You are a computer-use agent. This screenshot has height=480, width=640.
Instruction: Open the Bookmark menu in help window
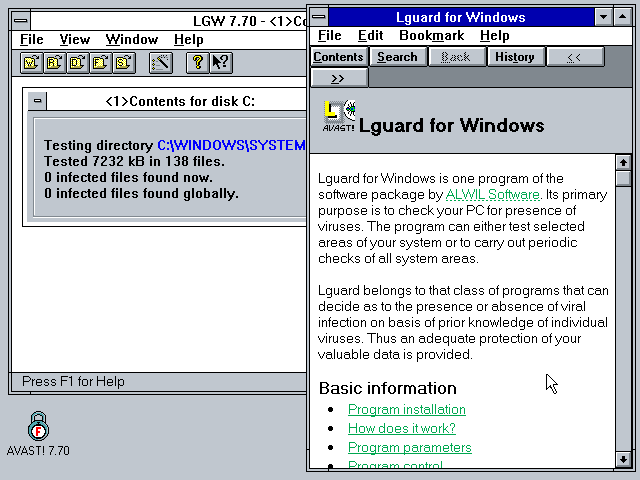tap(431, 36)
